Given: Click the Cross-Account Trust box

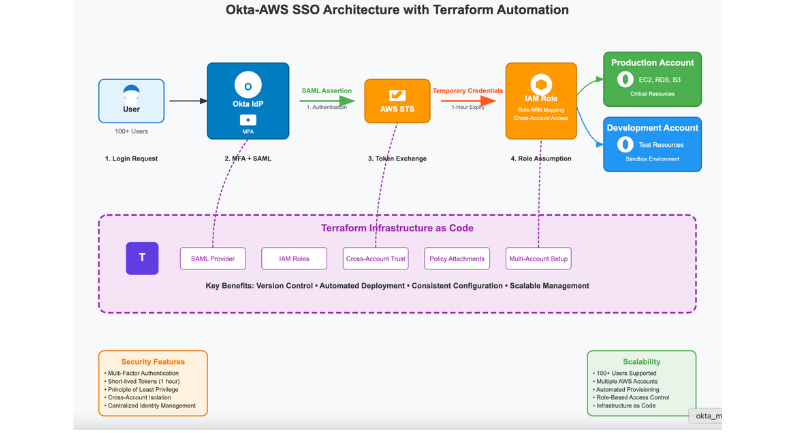Looking at the screenshot, I should coord(376,258).
